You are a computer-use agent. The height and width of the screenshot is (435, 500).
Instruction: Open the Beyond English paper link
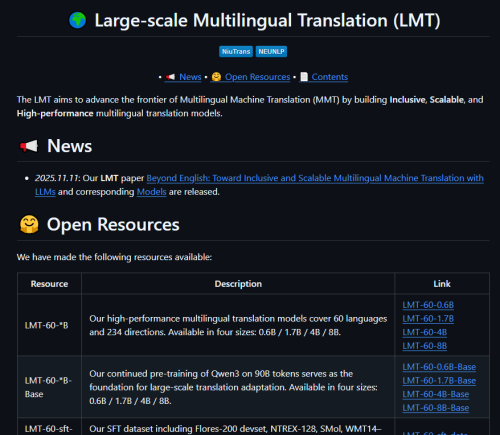315,178
